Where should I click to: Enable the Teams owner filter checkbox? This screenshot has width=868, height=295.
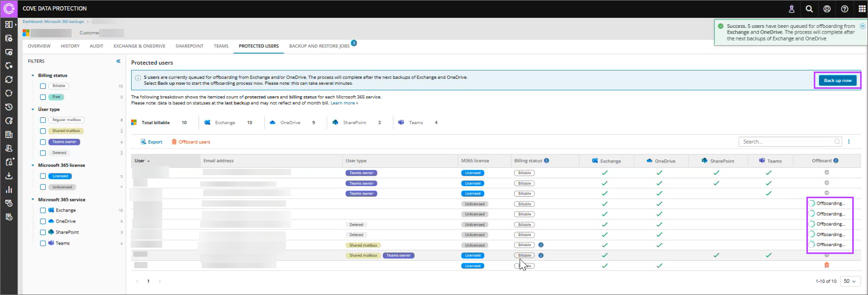43,142
